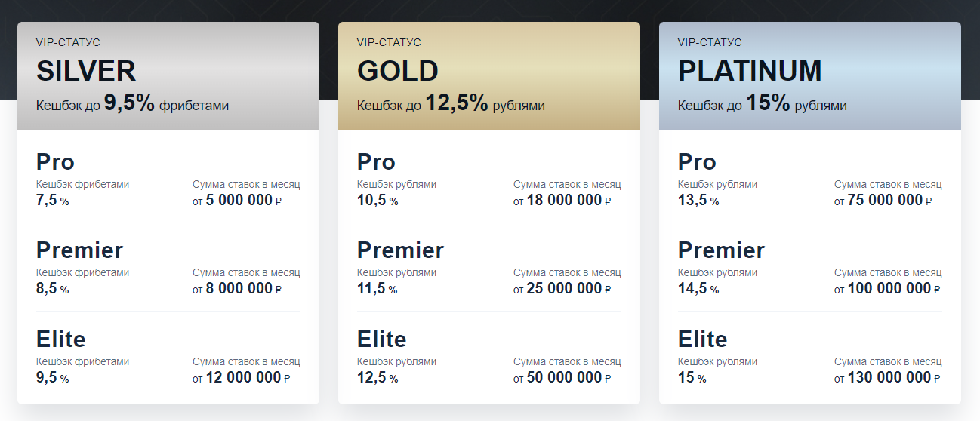
Task: Select the Premier tier in the Platinum card
Action: [x=810, y=268]
